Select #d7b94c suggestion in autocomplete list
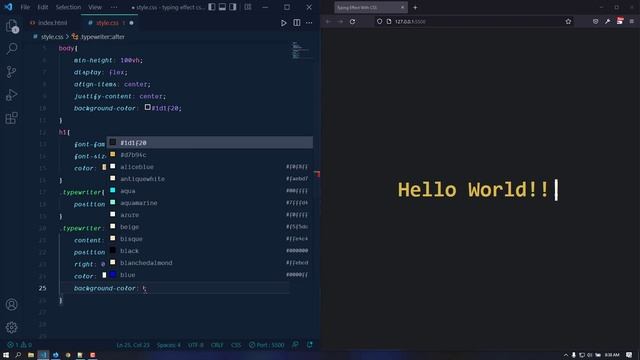 [210, 155]
